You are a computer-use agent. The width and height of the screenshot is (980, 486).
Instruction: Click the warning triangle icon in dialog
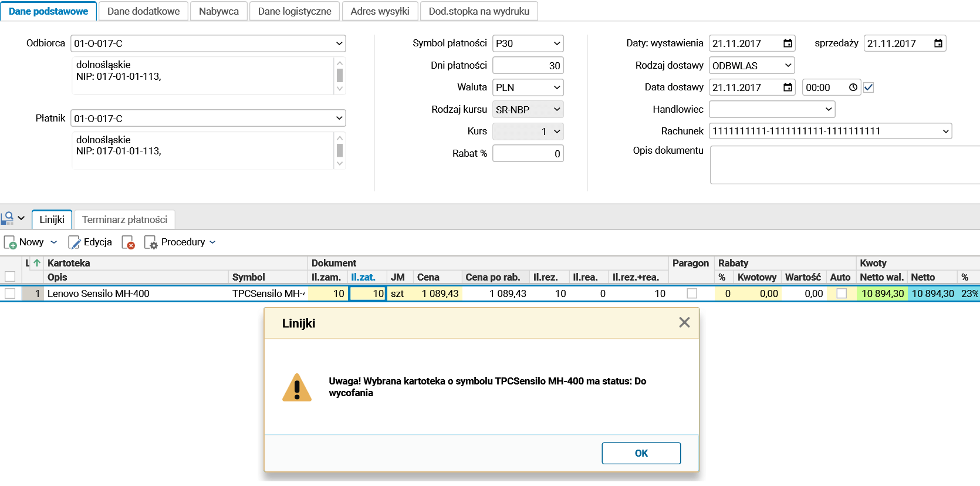[297, 387]
